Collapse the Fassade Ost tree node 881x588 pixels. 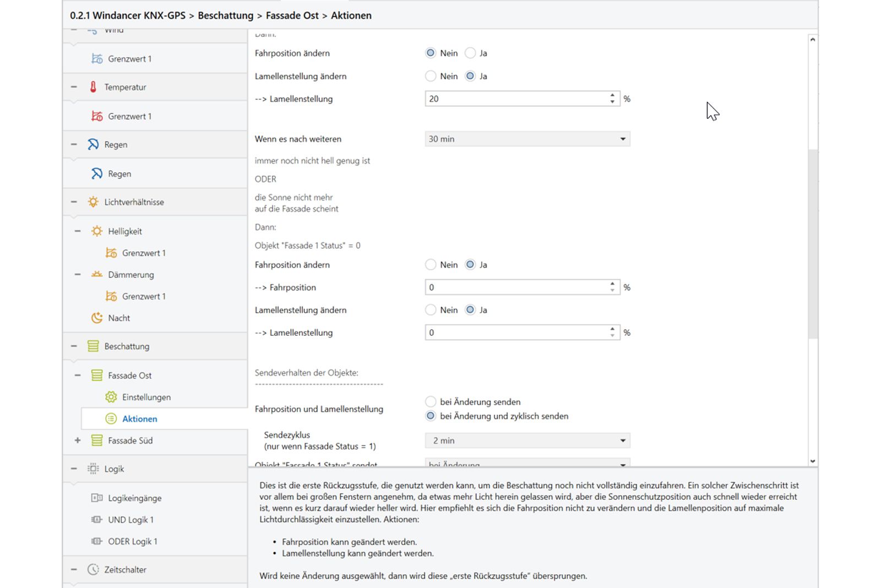(x=78, y=375)
